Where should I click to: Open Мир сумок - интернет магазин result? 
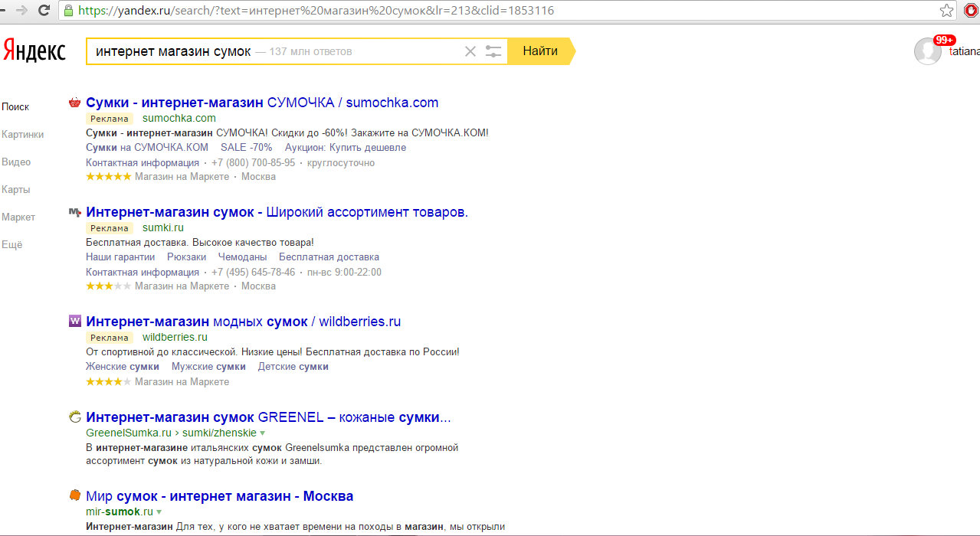point(219,496)
